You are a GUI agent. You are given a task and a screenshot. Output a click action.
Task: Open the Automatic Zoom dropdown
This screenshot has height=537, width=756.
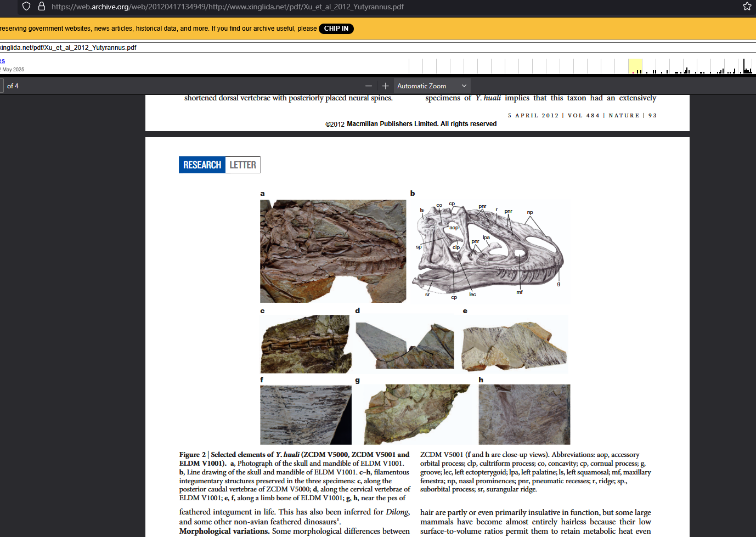click(432, 86)
